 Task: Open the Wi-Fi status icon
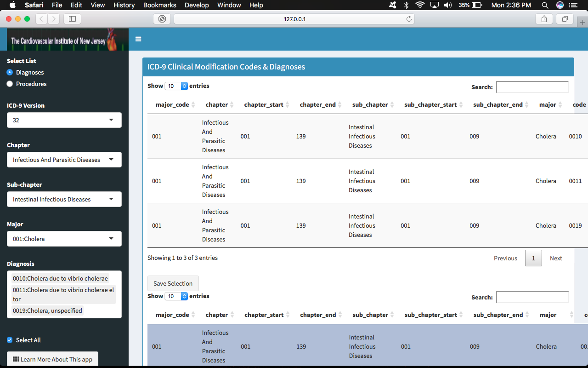[419, 5]
